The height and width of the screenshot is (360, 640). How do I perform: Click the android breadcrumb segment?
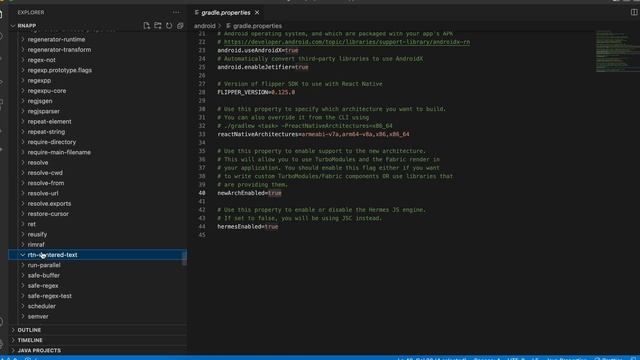[204, 26]
